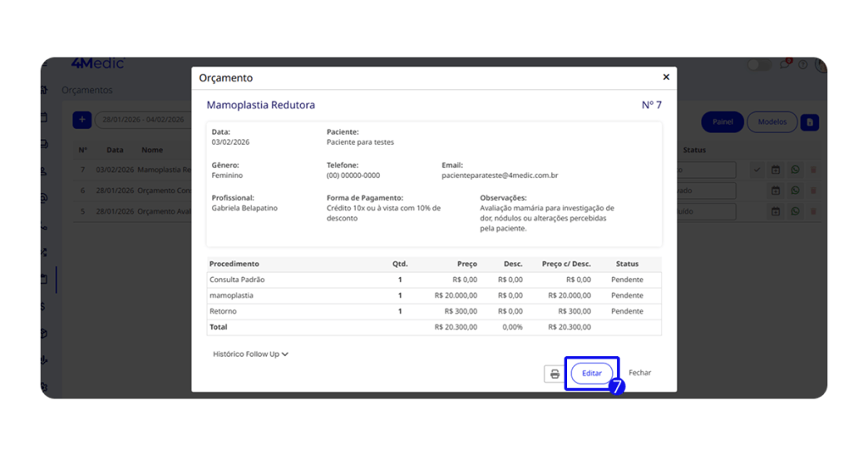Viewport: 868px width, 456px height.
Task: Switch to the Painel view
Action: 722,122
